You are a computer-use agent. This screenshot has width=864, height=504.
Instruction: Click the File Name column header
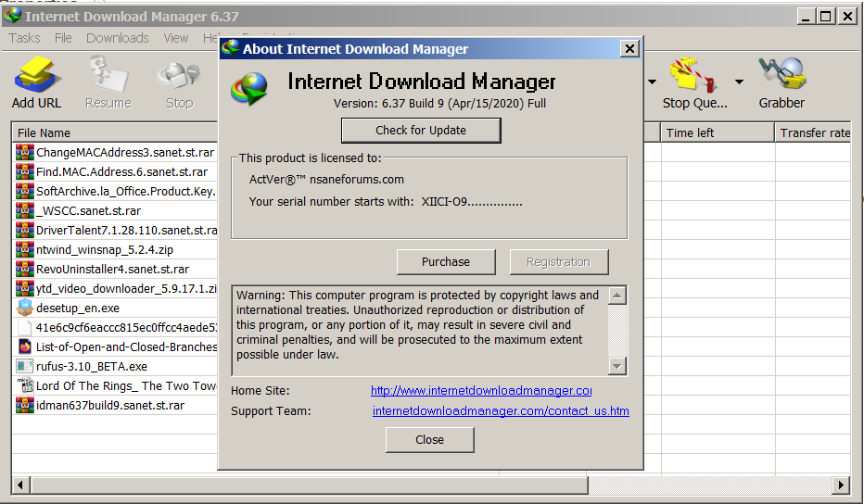tap(115, 132)
